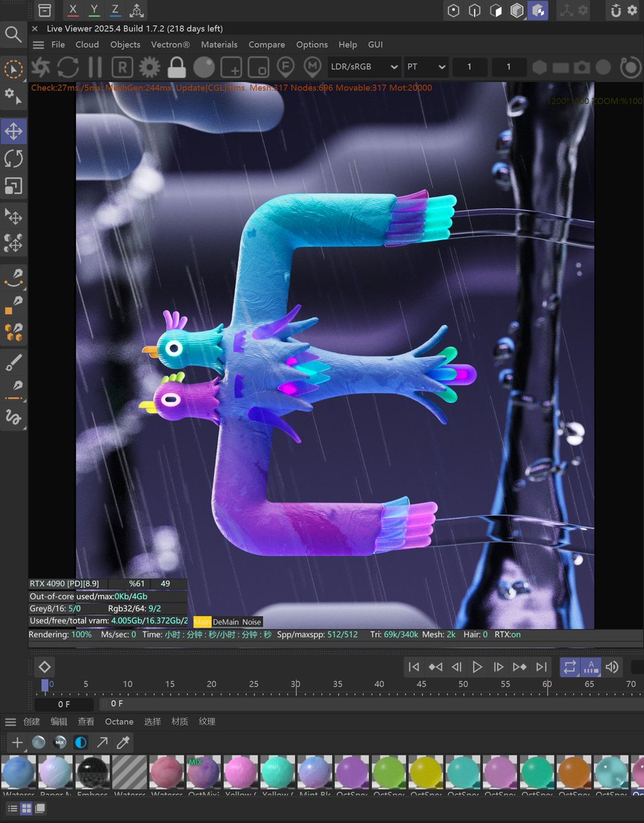Select the Scale tool

[x=14, y=186]
